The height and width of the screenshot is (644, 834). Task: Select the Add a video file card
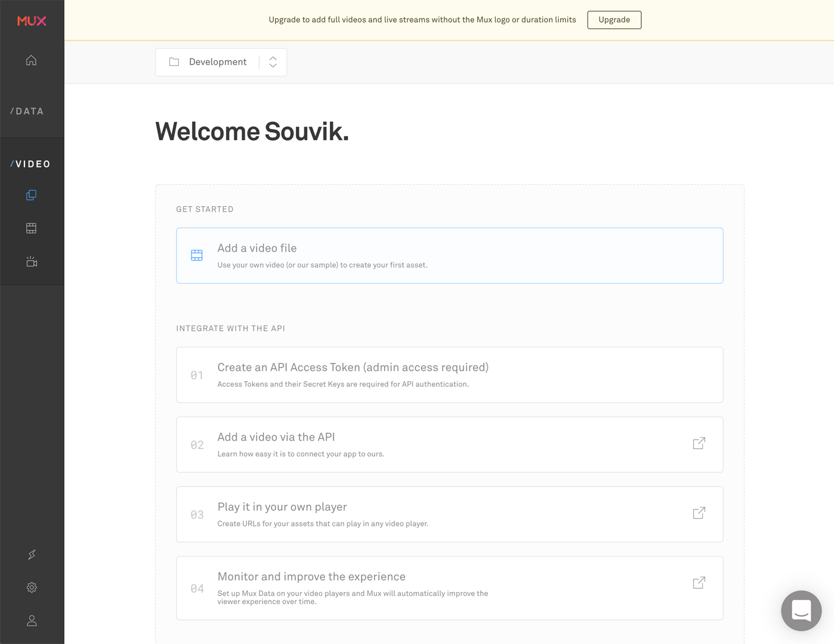449,255
